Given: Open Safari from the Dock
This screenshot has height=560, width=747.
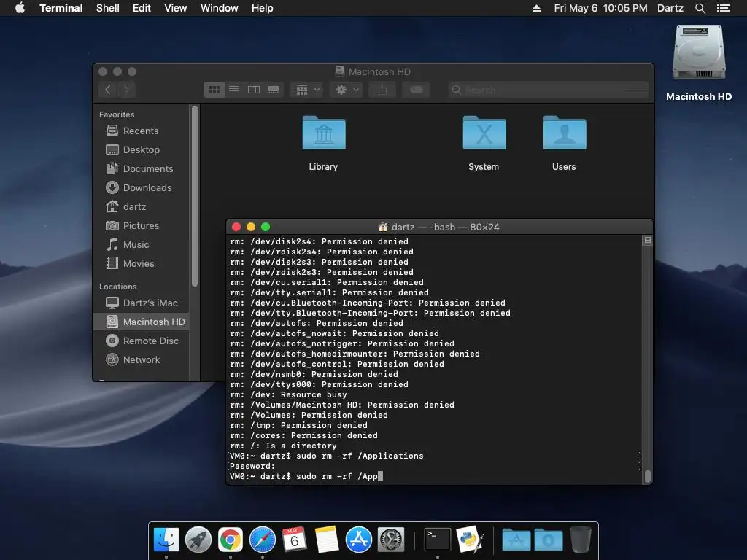Looking at the screenshot, I should click(x=263, y=540).
